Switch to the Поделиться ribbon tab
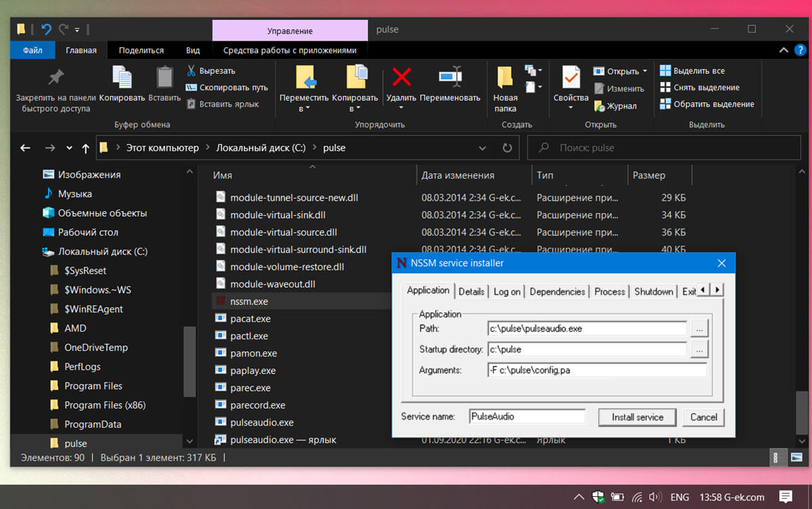The image size is (812, 509). click(x=141, y=50)
